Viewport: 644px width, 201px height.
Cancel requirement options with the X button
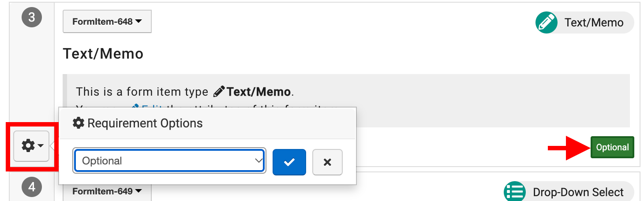(327, 162)
